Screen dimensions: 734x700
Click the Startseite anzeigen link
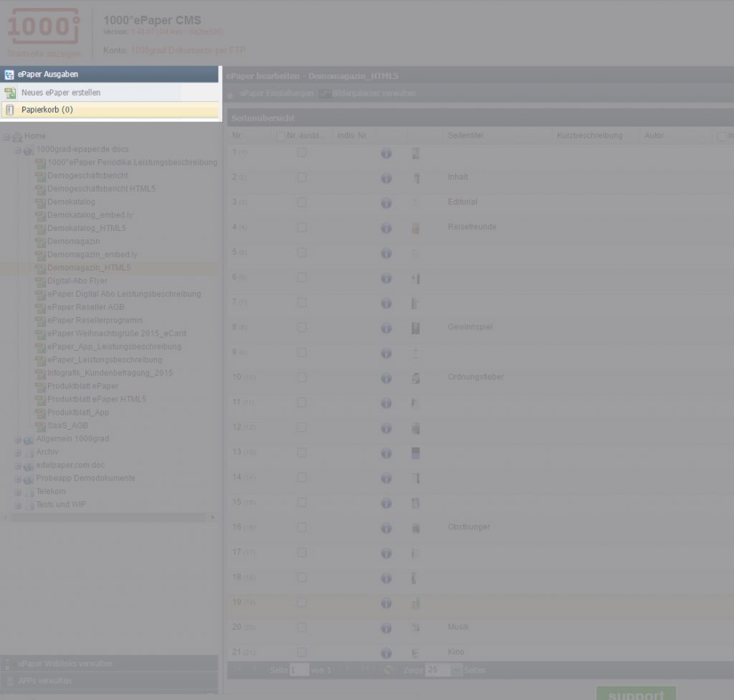pyautogui.click(x=44, y=54)
